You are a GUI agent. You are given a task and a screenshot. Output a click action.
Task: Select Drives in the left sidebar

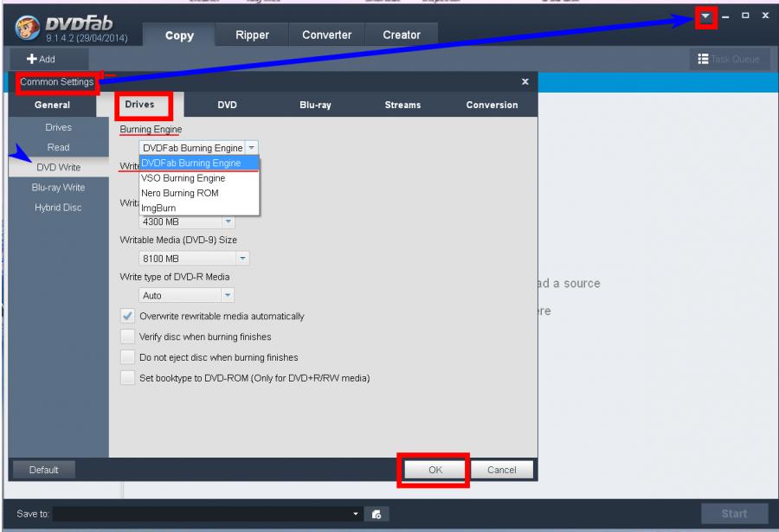tap(59, 127)
